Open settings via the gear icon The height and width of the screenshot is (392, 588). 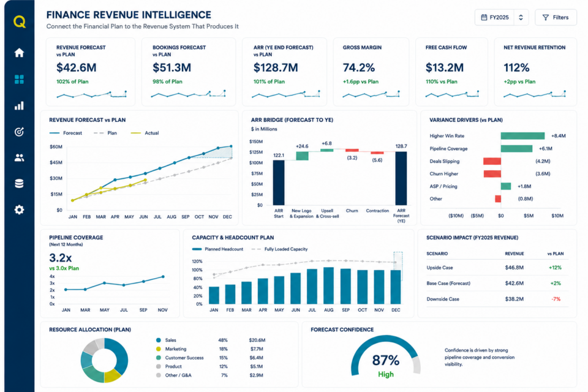[x=19, y=209]
